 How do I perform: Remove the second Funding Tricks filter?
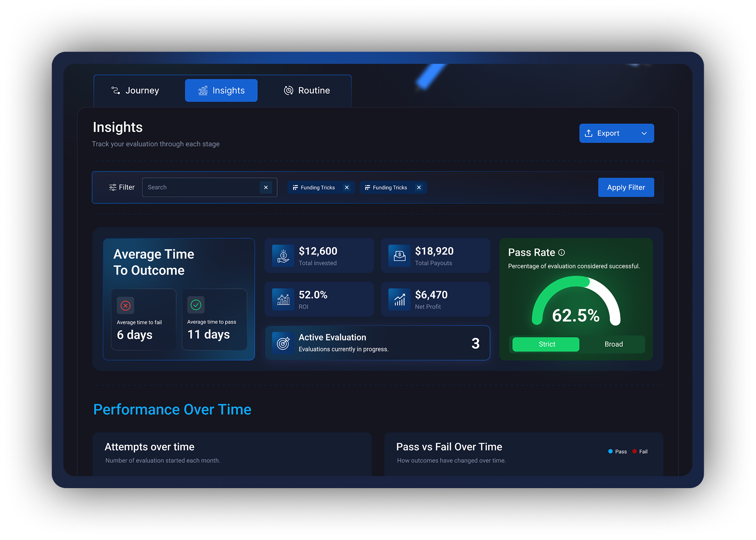click(x=419, y=187)
